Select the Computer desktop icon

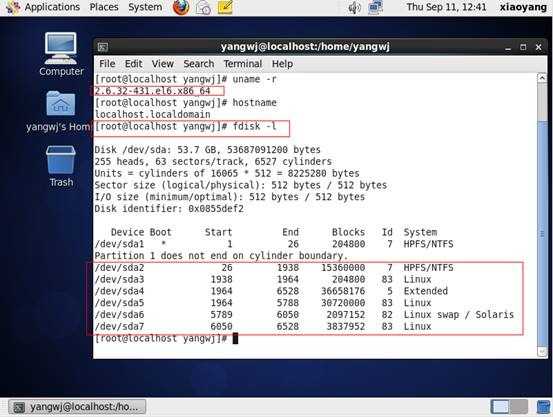(61, 54)
